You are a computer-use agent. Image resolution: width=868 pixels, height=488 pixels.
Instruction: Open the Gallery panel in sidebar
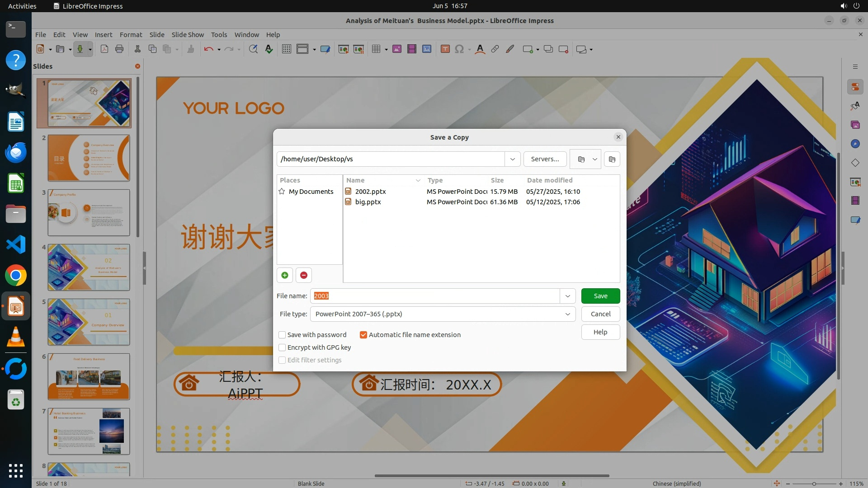[855, 125]
